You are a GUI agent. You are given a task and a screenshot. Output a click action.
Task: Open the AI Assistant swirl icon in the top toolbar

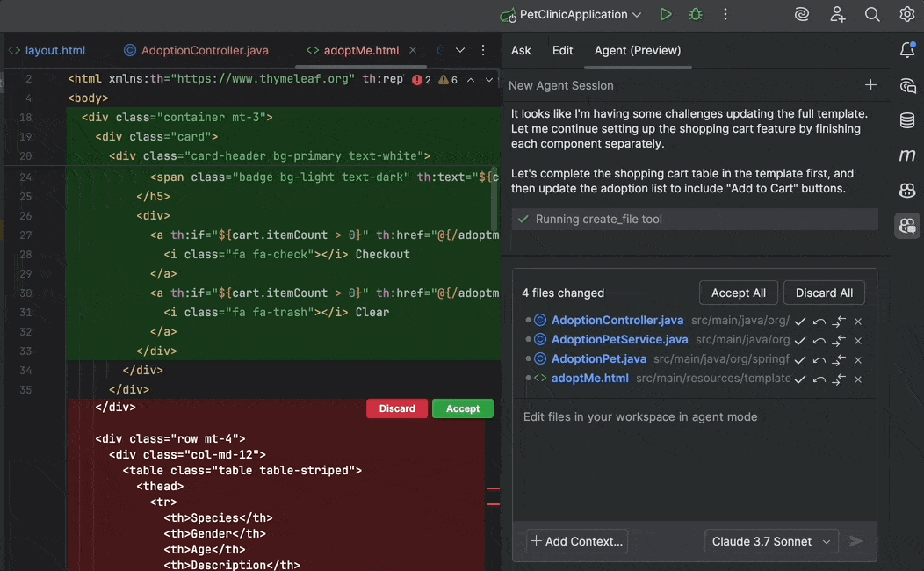801,14
